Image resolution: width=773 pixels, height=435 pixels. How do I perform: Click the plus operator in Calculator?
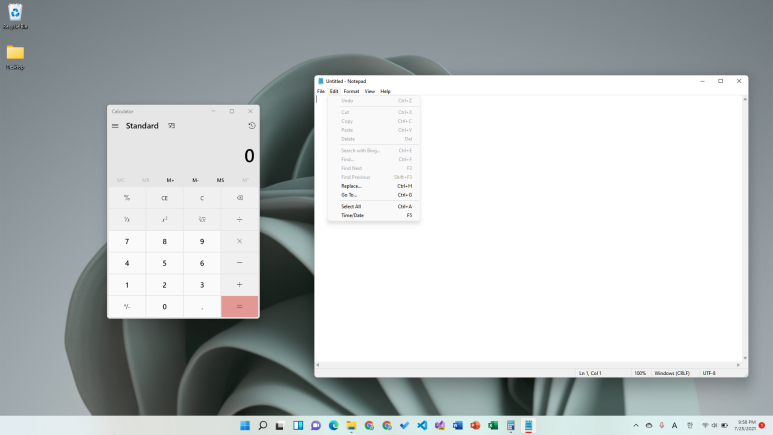[x=240, y=285]
